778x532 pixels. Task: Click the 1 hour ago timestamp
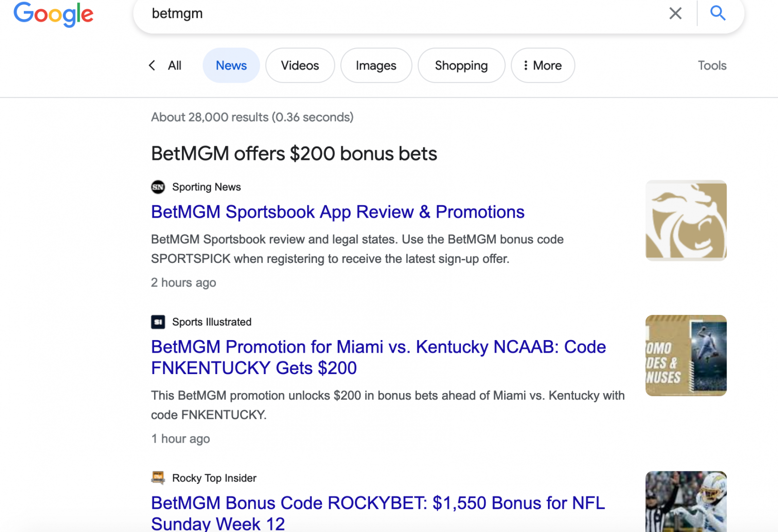tap(180, 439)
